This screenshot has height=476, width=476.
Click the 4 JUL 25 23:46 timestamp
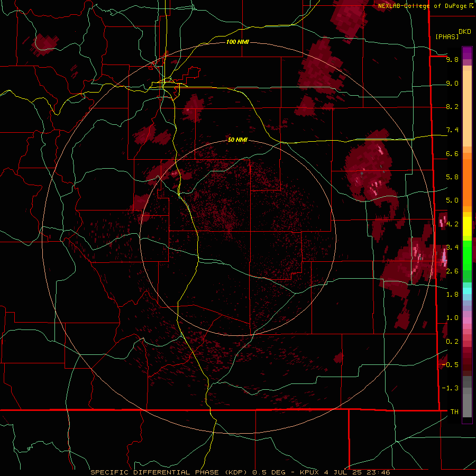point(357,472)
